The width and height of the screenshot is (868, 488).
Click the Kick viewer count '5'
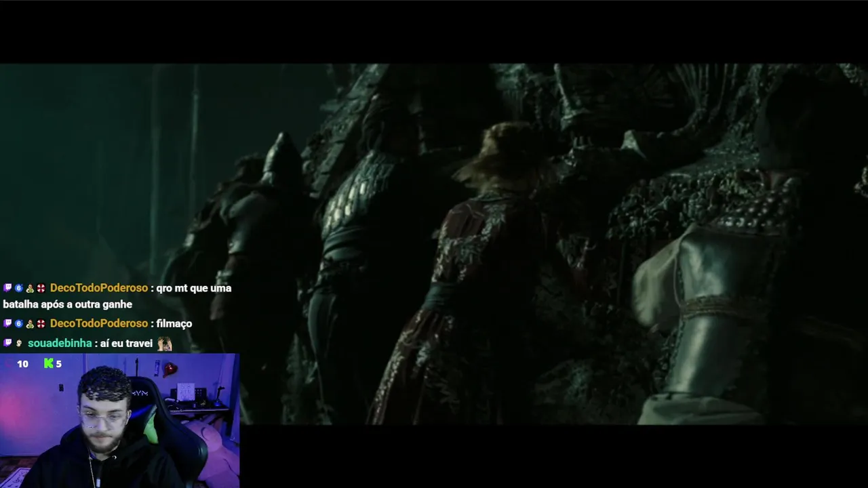click(x=58, y=364)
